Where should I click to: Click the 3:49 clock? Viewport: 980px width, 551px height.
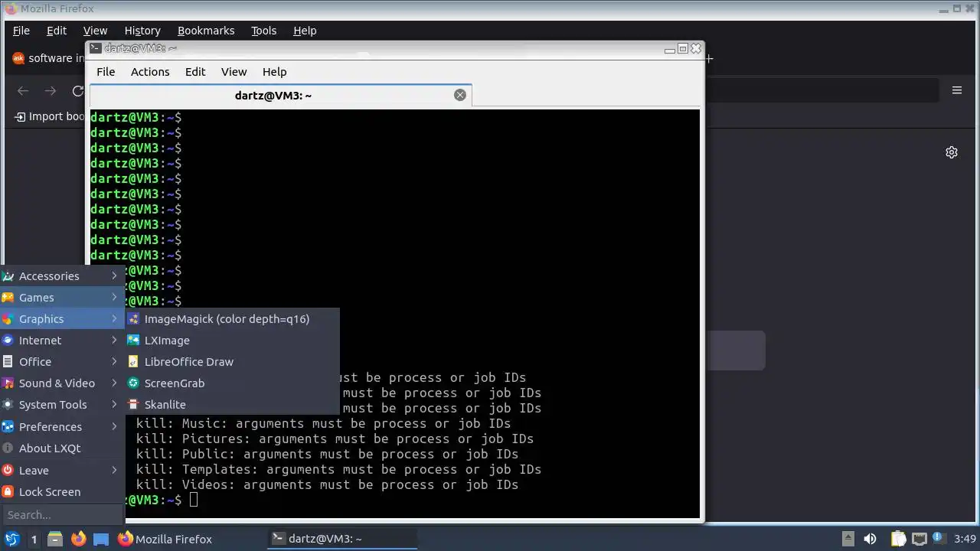click(965, 539)
